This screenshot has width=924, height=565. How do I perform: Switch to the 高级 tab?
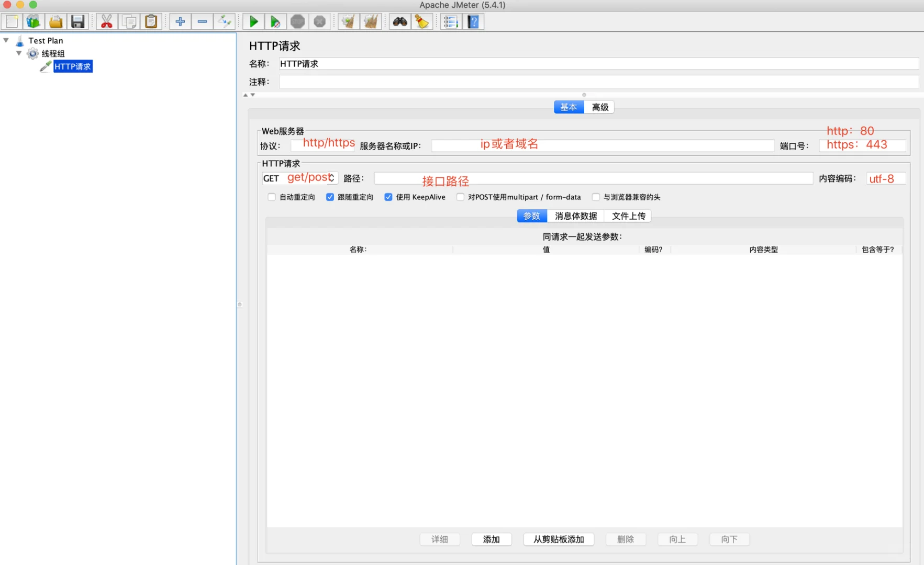point(600,107)
